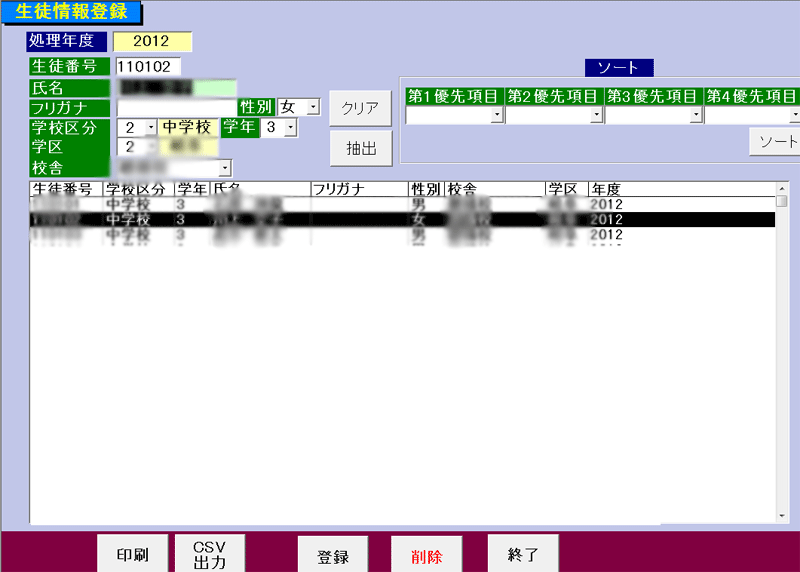Open the 性別 dropdown
Screen dimensions: 800x572
click(x=312, y=107)
